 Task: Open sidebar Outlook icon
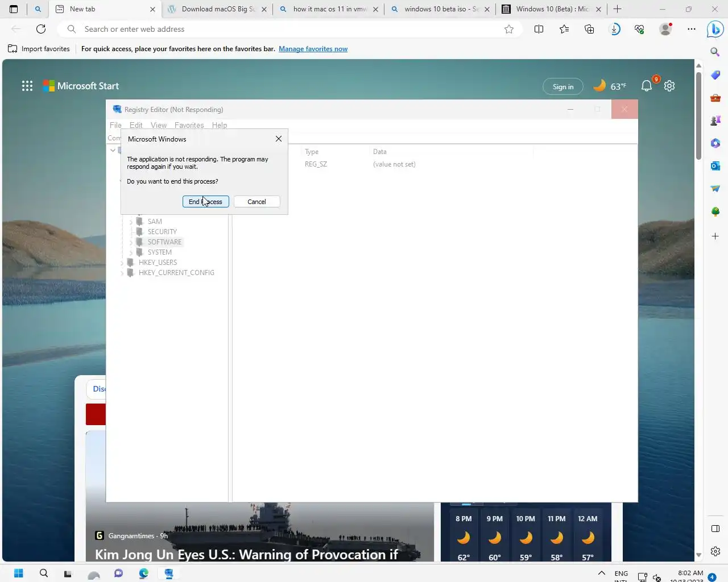point(715,166)
